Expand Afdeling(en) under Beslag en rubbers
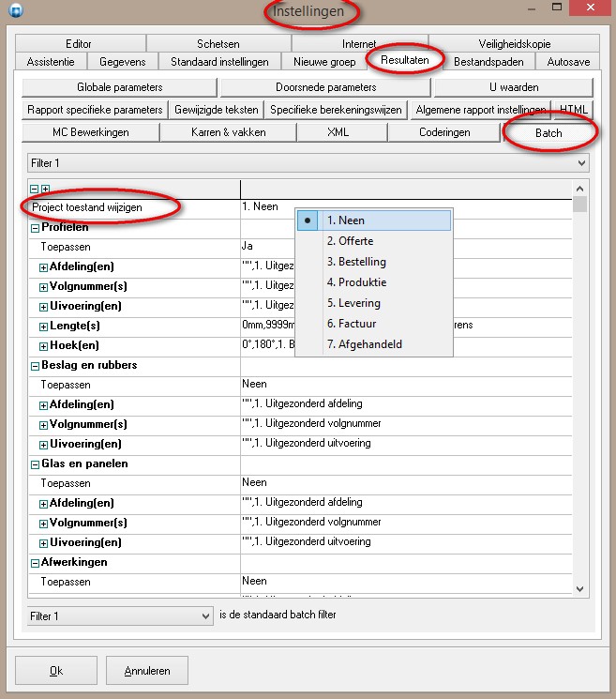Image resolution: width=616 pixels, height=699 pixels. (43, 405)
